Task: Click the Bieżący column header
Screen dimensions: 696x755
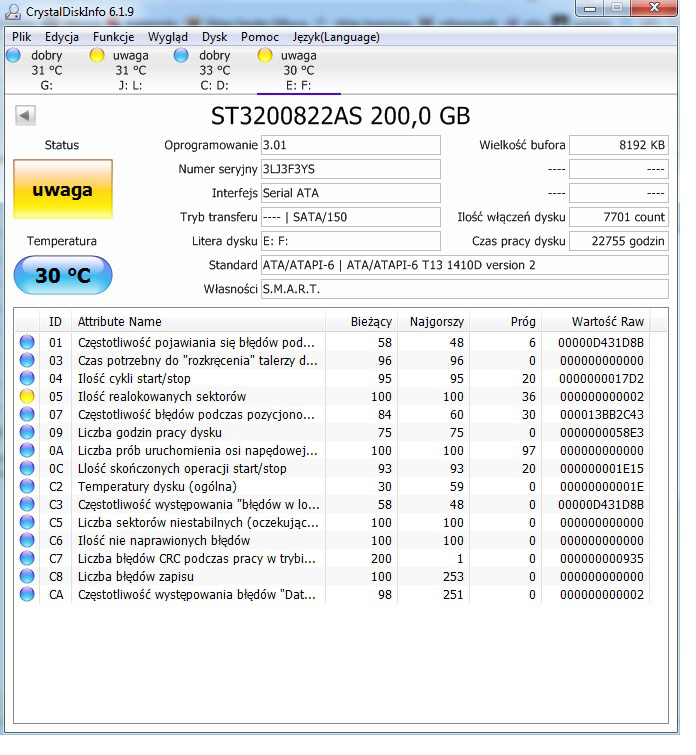Action: coord(361,321)
